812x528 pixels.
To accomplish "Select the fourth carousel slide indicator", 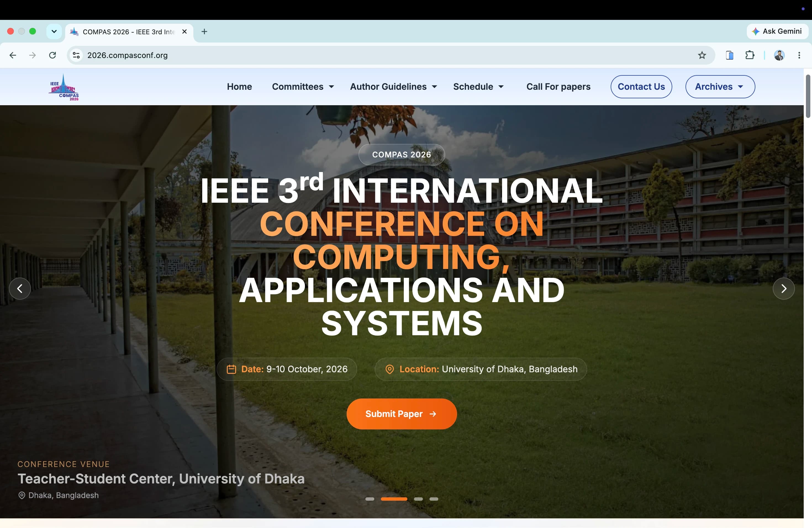I will click(x=434, y=499).
